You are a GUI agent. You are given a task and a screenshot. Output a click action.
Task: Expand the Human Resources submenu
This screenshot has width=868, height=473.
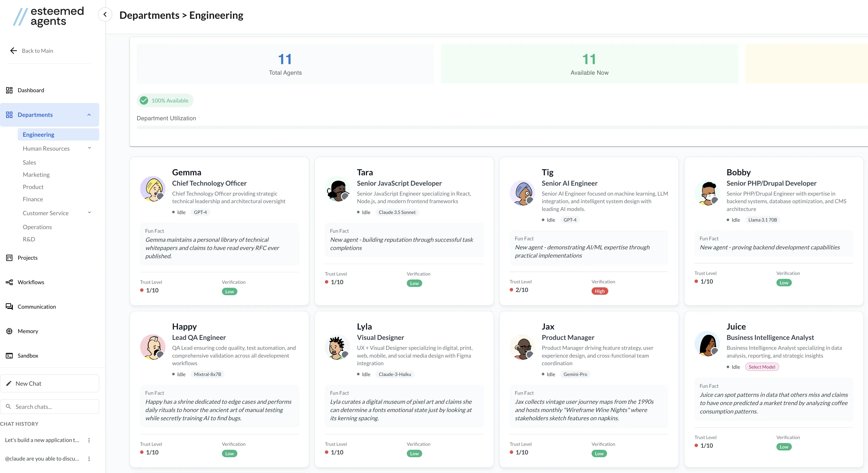pos(89,148)
